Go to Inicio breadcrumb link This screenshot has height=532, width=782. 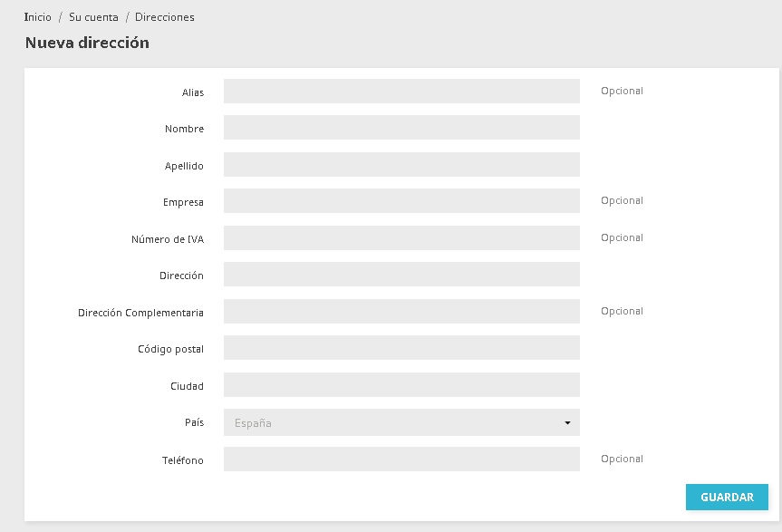38,17
